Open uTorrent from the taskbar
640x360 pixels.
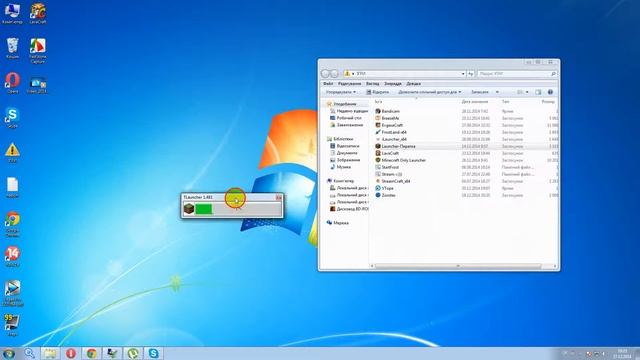(x=133, y=353)
